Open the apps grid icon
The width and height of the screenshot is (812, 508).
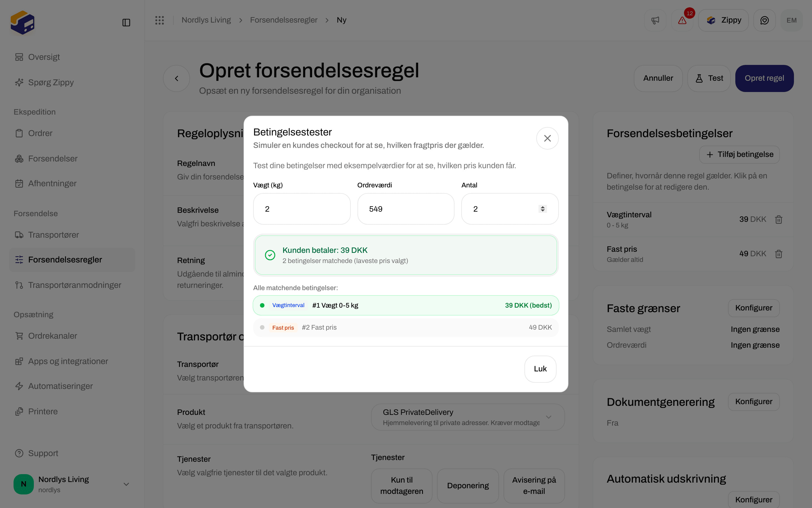[160, 20]
